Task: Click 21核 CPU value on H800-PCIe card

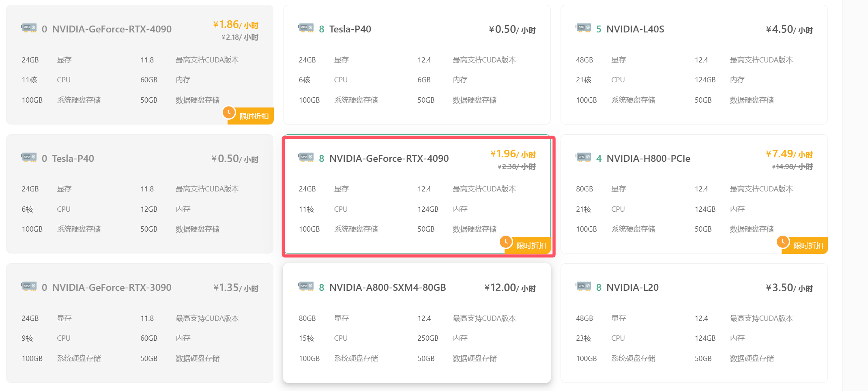Action: (x=584, y=209)
